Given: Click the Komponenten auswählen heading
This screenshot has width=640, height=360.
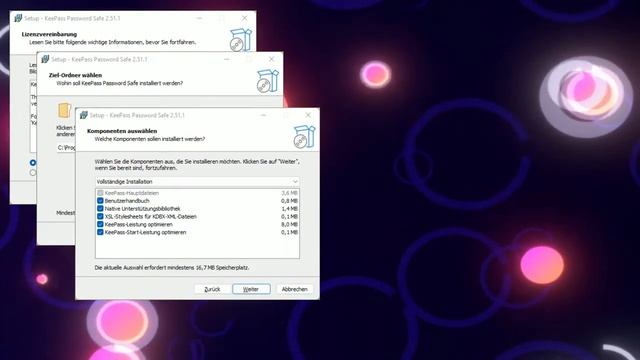Looking at the screenshot, I should [122, 131].
